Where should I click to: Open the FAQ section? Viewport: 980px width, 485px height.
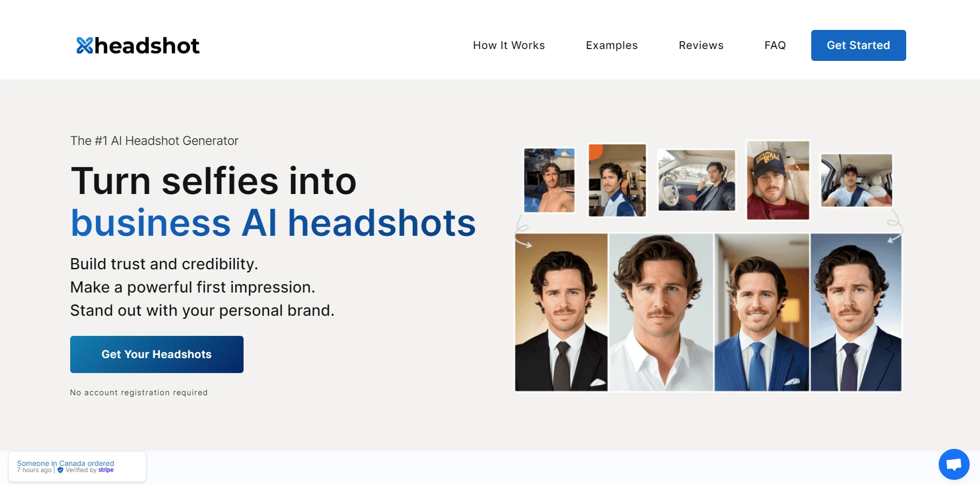point(775,45)
